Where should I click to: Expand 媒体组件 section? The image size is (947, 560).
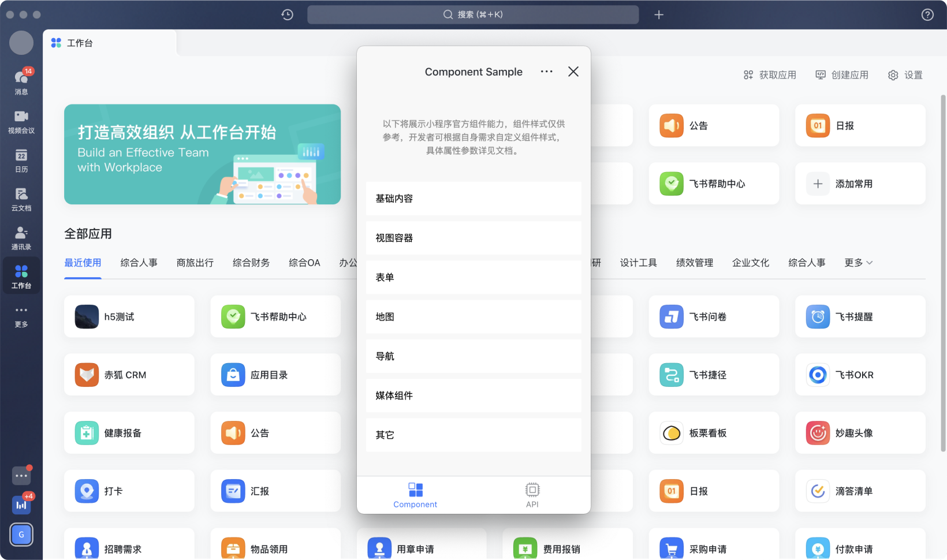click(473, 395)
